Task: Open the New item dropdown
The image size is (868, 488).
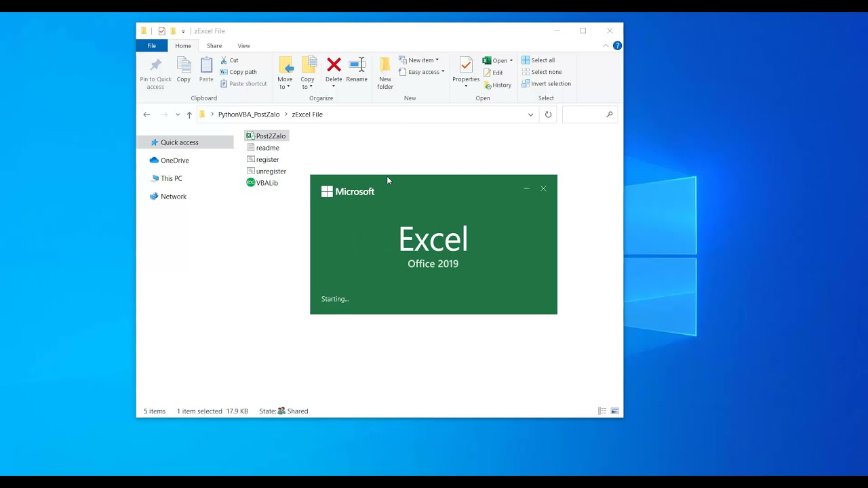Action: coord(419,60)
